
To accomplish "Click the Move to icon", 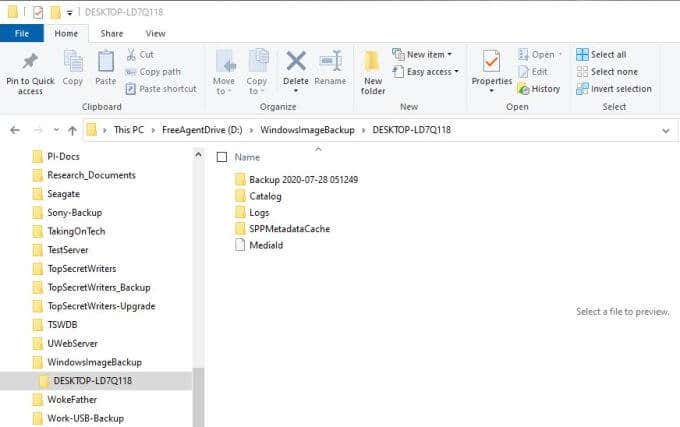I will pyautogui.click(x=226, y=62).
